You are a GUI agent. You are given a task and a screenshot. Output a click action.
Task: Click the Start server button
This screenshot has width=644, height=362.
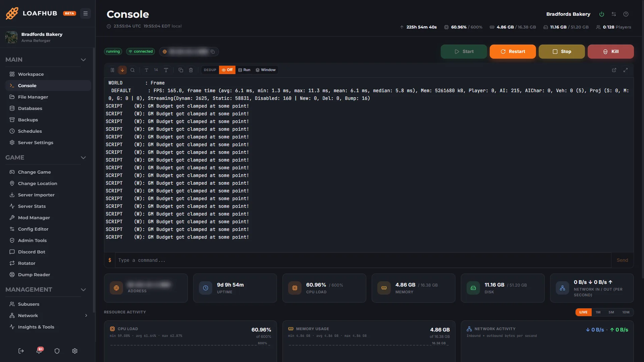[x=464, y=52]
